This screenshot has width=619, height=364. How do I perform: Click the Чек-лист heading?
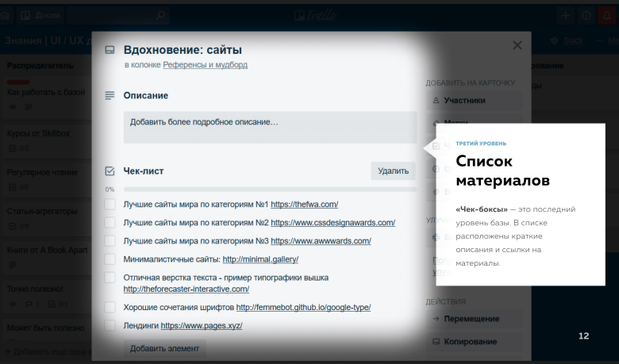[x=144, y=171]
